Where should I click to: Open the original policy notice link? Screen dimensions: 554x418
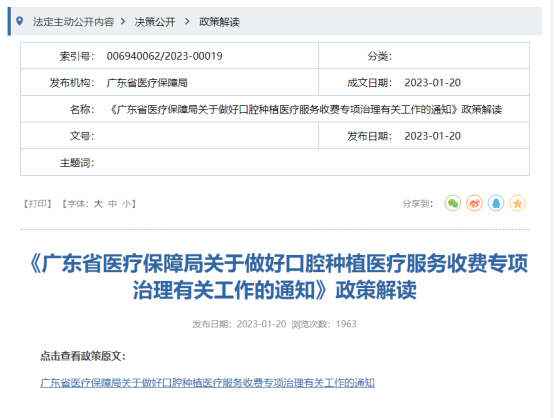tap(207, 383)
